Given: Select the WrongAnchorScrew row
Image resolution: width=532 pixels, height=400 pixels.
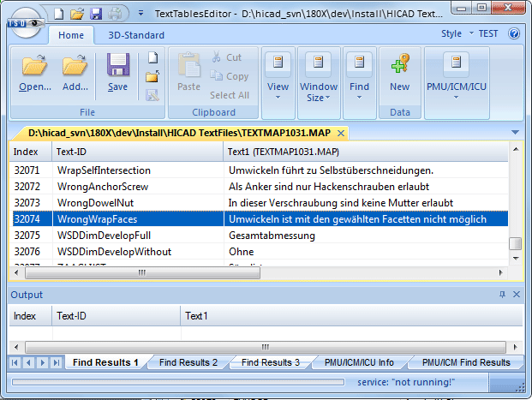Looking at the screenshot, I should [x=103, y=186].
